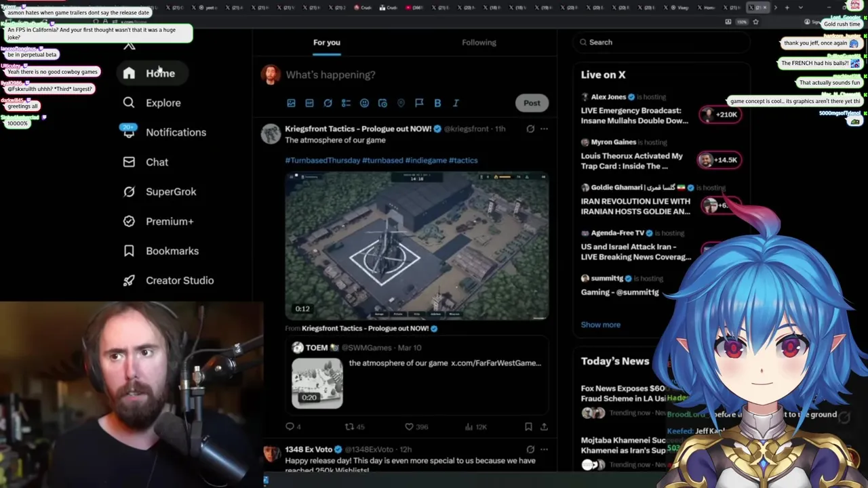
Task: Click the Grok icon on the Kriegsfront post
Action: 530,129
